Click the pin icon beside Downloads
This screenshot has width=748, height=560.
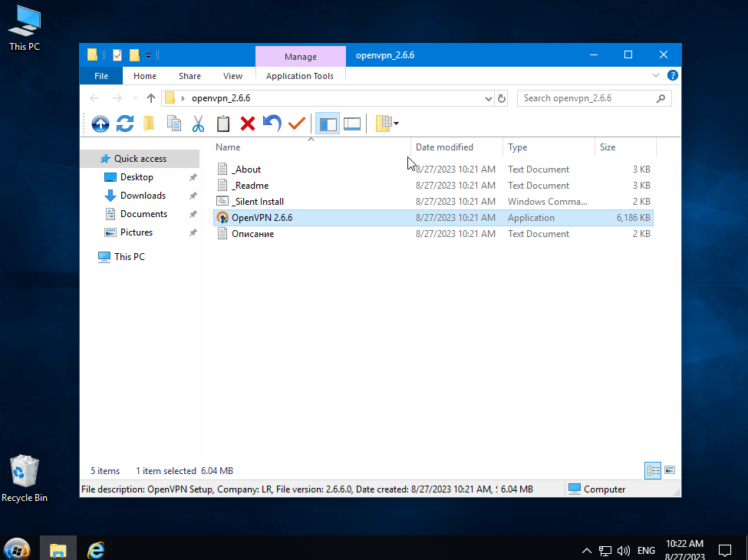pyautogui.click(x=193, y=196)
